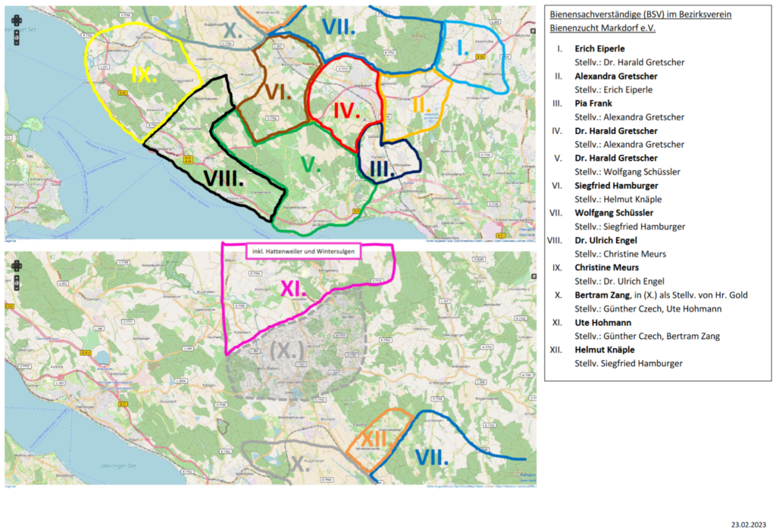Select bold 'Dr. Ulrich Engel' beside numeral VIII.
776x532 pixels.
[605, 240]
